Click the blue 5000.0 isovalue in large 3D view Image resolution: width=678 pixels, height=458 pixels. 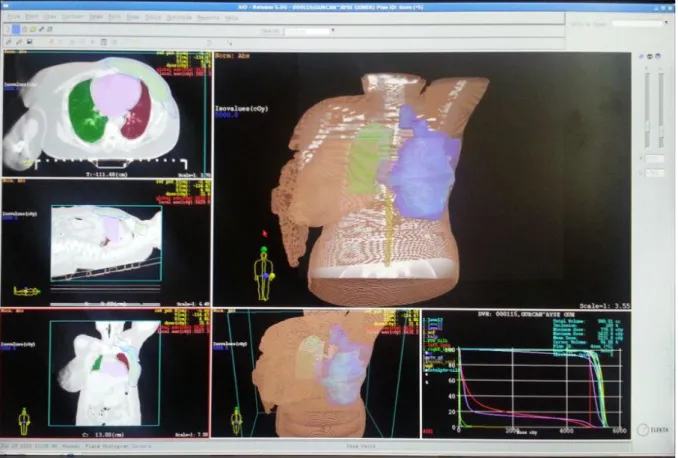point(227,115)
